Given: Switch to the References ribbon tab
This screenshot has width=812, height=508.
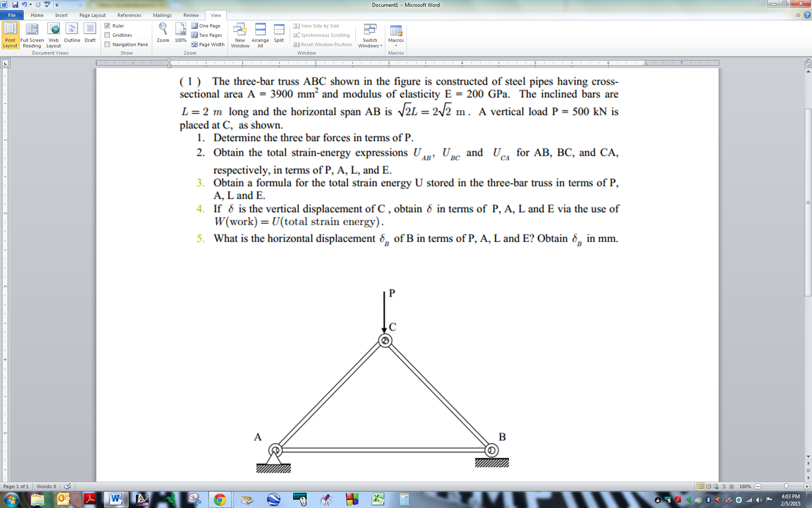Looking at the screenshot, I should click(129, 15).
